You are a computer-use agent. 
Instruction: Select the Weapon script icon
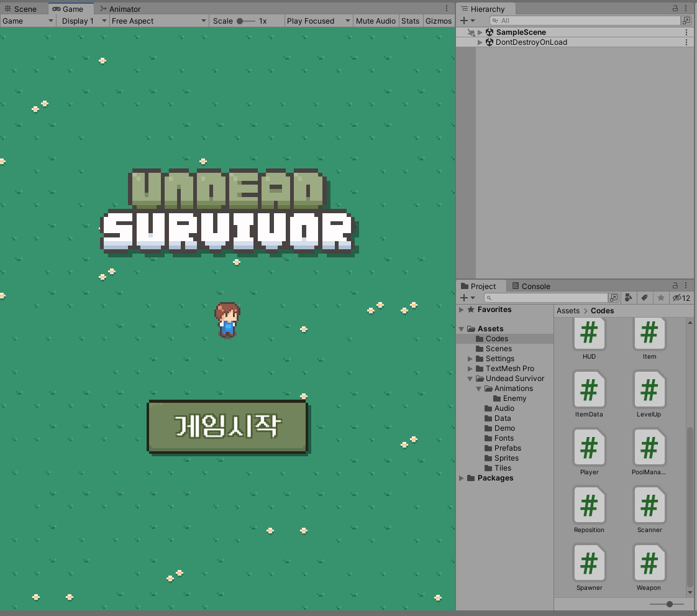[649, 563]
